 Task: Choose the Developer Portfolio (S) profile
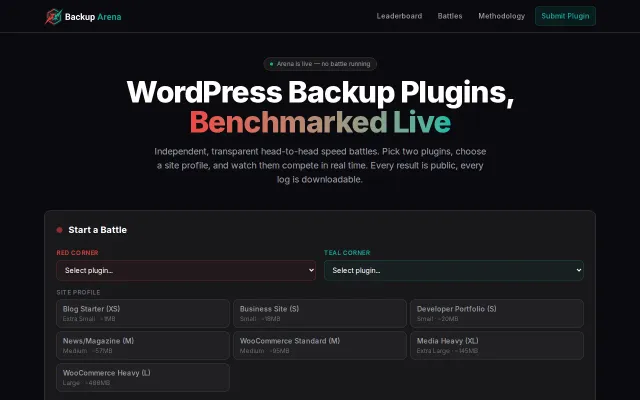point(497,313)
